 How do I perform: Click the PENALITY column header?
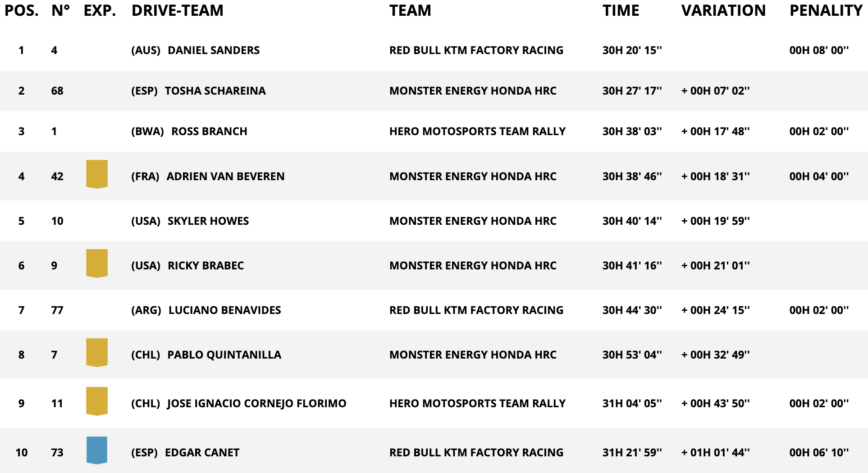826,10
